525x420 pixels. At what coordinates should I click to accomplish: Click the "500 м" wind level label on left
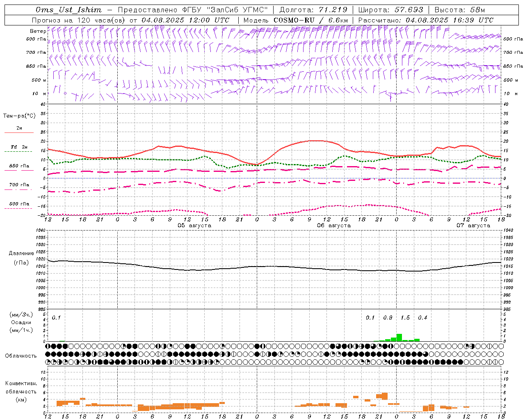pos(39,80)
